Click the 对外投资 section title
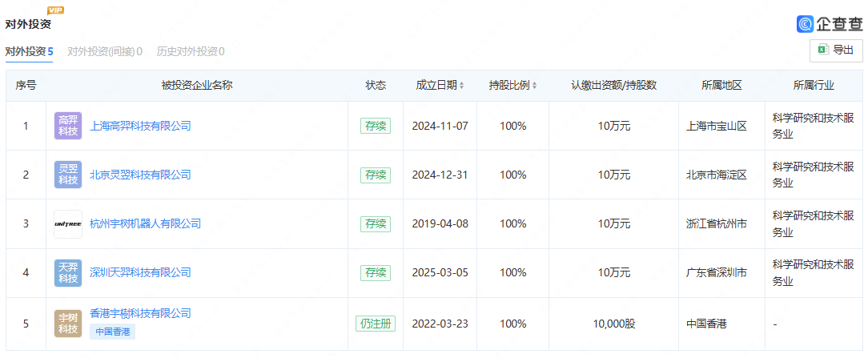The height and width of the screenshot is (358, 868). click(28, 24)
